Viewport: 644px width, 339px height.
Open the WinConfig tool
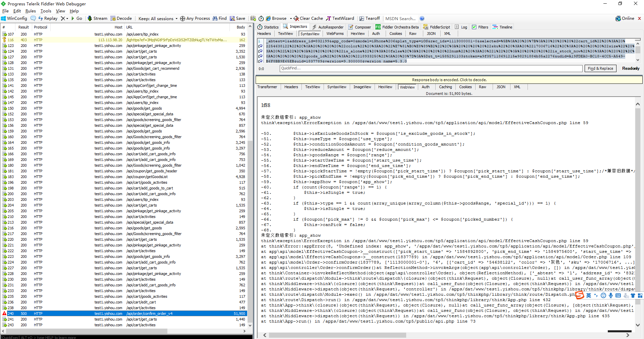coord(14,18)
